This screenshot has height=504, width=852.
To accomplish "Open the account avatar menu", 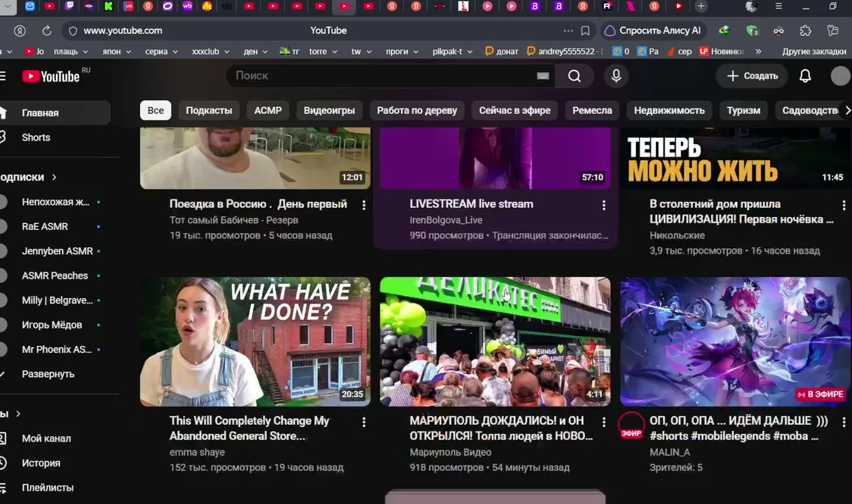I will (840, 76).
